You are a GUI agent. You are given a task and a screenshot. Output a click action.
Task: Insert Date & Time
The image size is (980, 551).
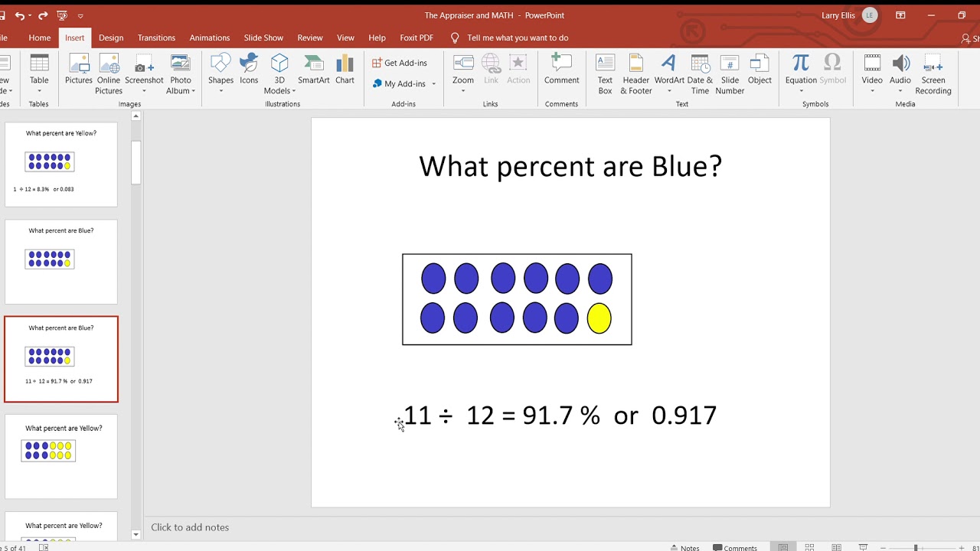point(700,73)
